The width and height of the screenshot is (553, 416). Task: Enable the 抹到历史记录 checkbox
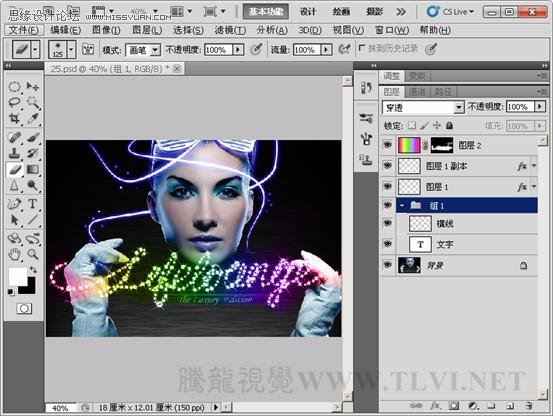[x=361, y=48]
